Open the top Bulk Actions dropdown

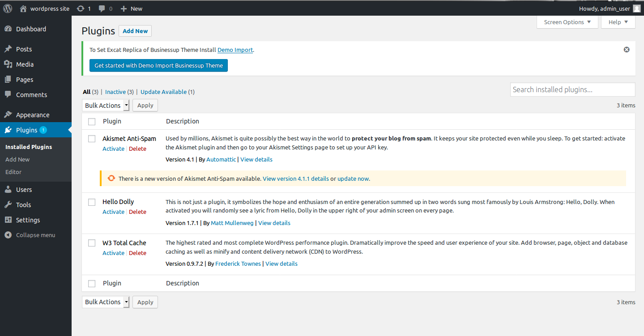click(106, 106)
